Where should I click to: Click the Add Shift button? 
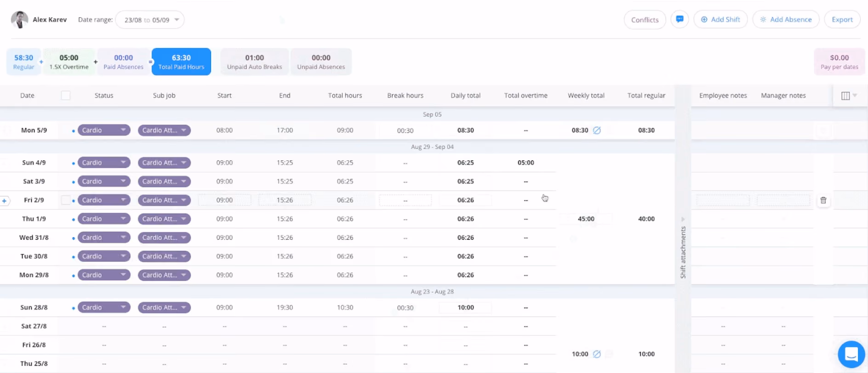coord(720,20)
